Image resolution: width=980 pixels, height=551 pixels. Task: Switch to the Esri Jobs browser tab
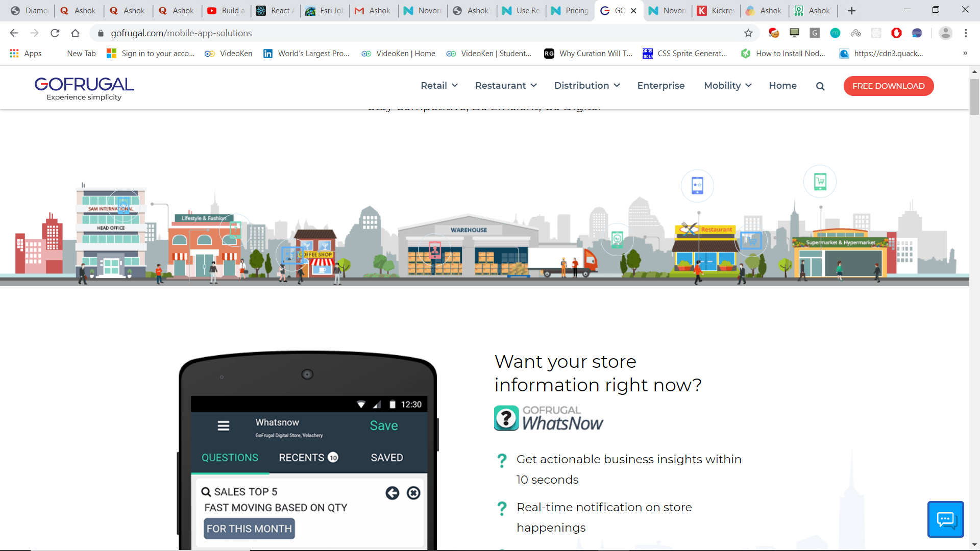325,11
